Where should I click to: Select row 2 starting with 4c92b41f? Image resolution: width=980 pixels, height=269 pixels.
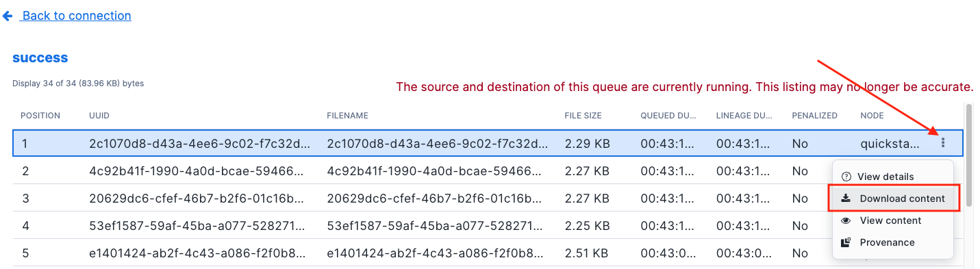click(488, 170)
